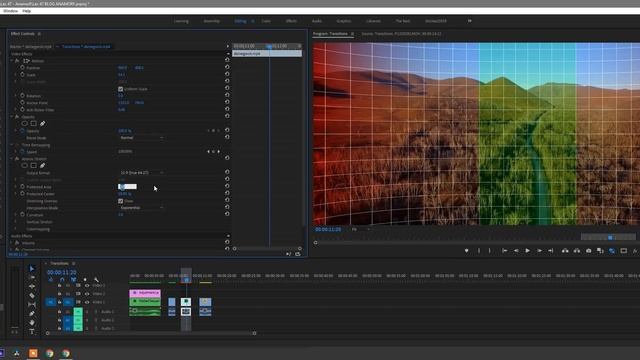Toggle Linked Selection in timeline header
640x360 pixels.
pos(73,280)
